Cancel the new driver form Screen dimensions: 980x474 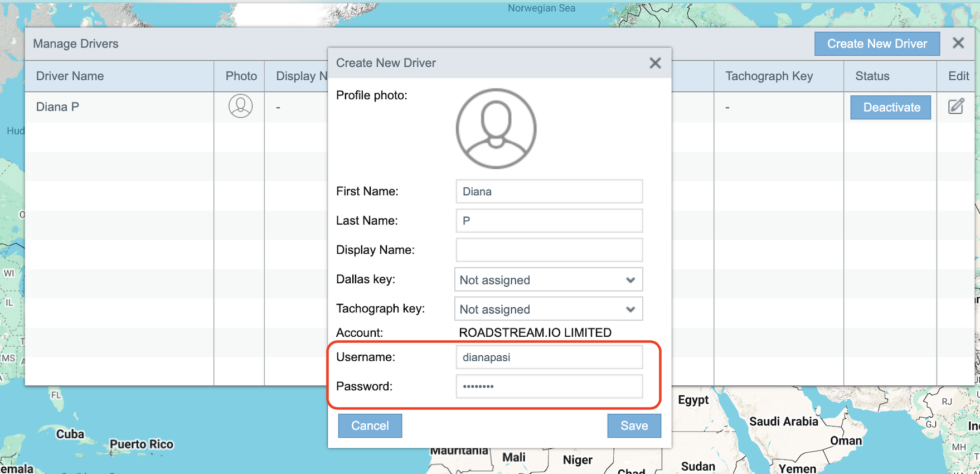pos(370,425)
